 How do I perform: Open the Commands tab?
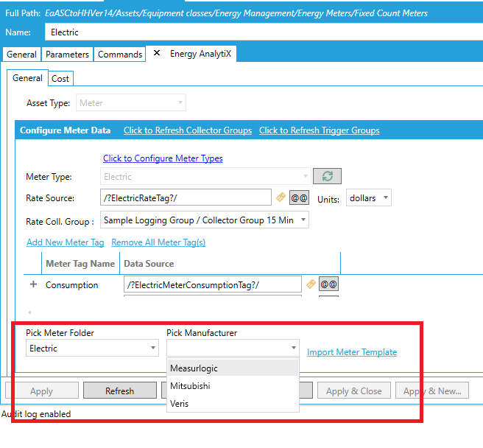[x=120, y=55]
